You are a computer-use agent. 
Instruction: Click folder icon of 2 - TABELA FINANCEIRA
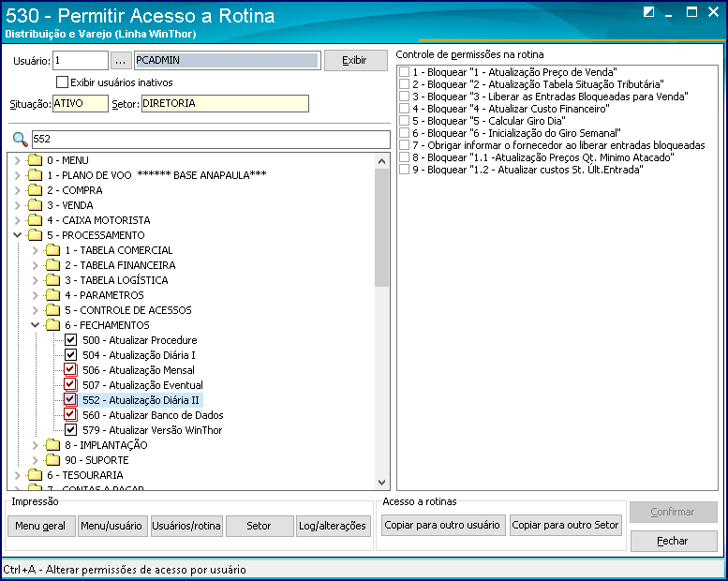point(52,265)
